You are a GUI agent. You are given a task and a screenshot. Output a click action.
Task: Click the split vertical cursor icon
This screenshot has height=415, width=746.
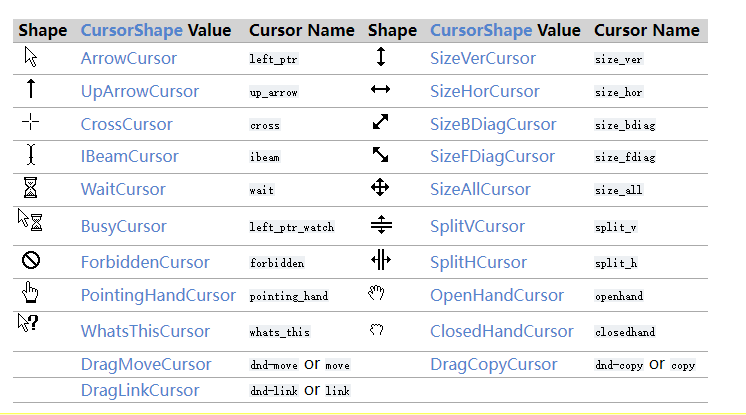pyautogui.click(x=381, y=225)
